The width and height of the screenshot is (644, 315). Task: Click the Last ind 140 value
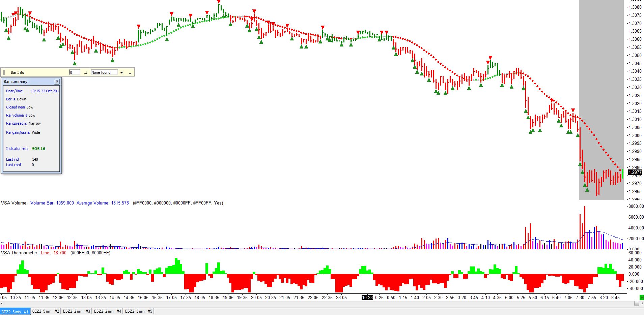(35, 159)
